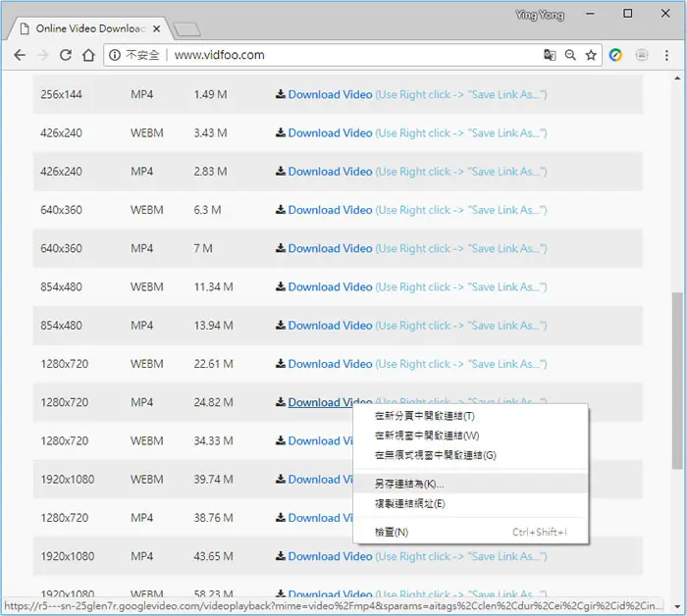The width and height of the screenshot is (687, 616).
Task: Click Download Video link for 854x480 WEBM
Action: (330, 287)
